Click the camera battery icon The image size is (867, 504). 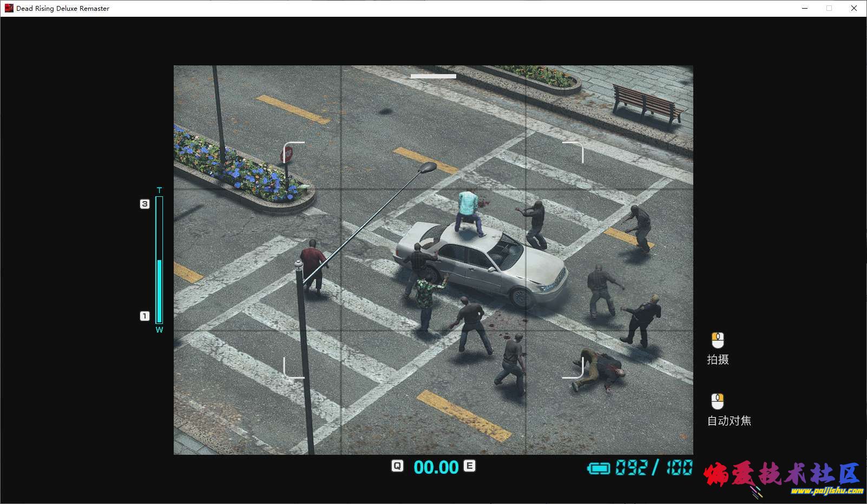coord(599,468)
